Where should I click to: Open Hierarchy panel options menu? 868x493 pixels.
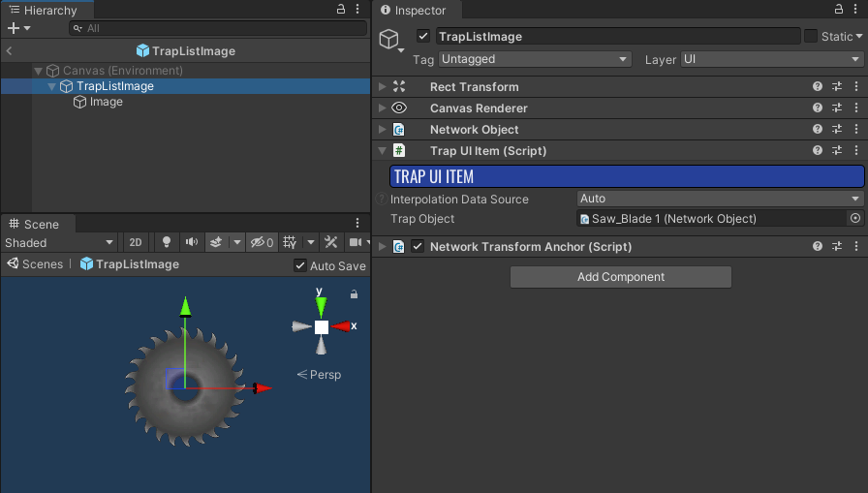tap(357, 9)
